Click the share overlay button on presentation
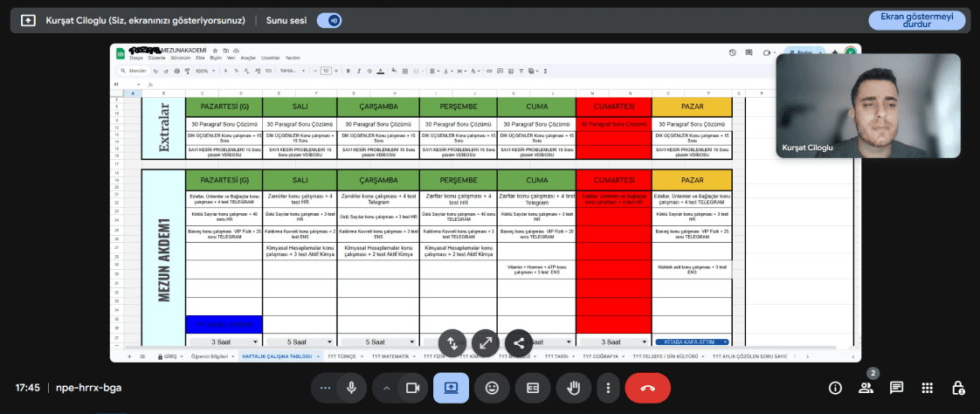The height and width of the screenshot is (414, 980). click(518, 342)
